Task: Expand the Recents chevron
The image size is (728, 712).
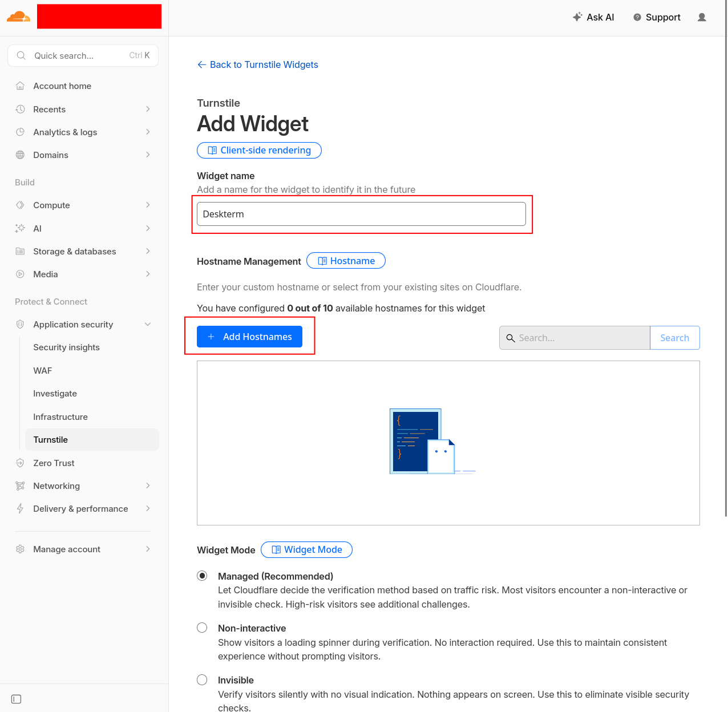Action: (x=148, y=109)
